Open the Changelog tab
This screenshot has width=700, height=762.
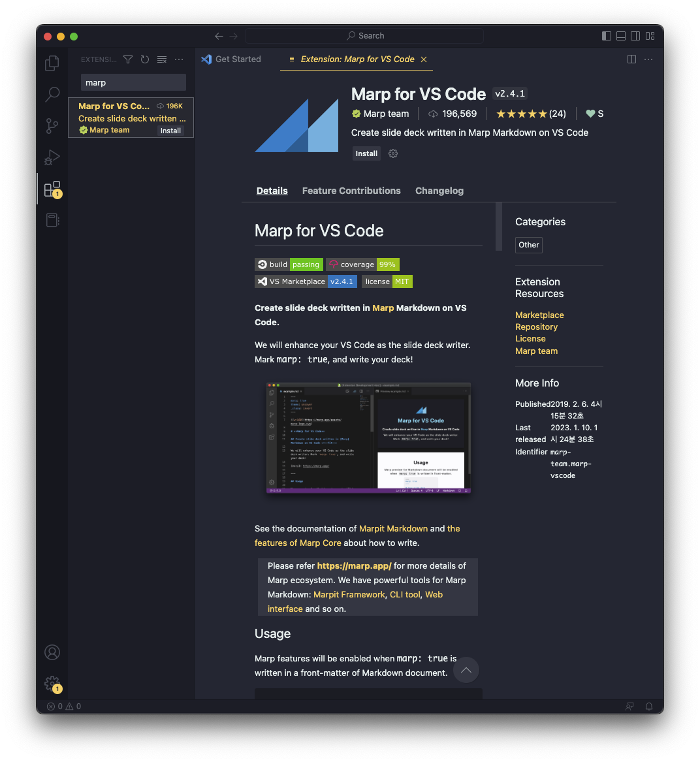tap(439, 191)
